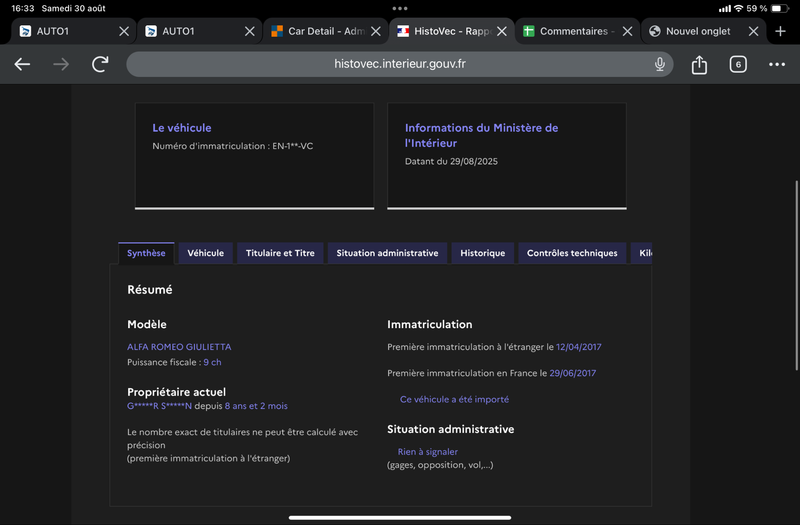The width and height of the screenshot is (800, 525).
Task: Open the tab overview showing 6 tabs
Action: tap(738, 64)
